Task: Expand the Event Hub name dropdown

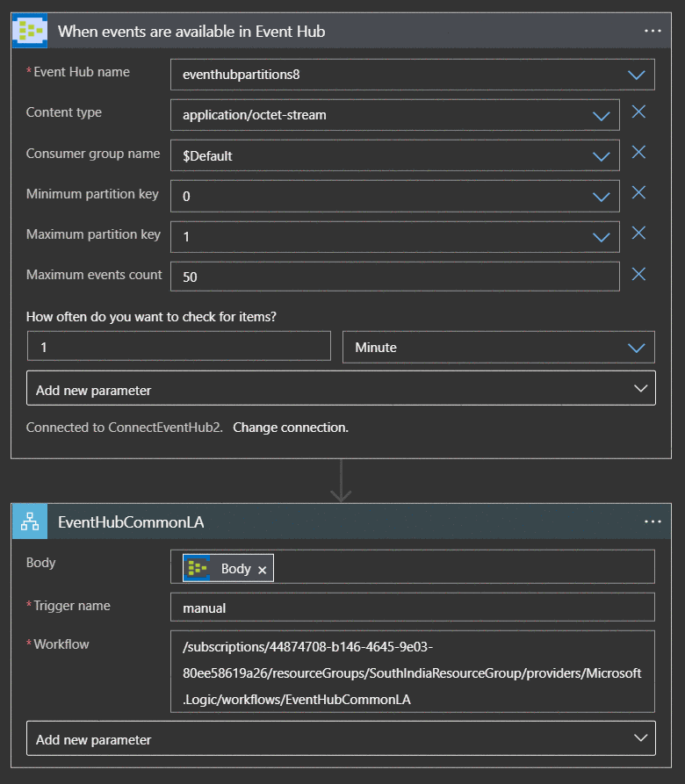Action: coord(636,75)
